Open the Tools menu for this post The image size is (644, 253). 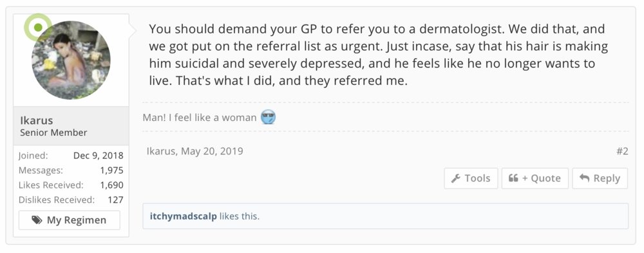471,178
